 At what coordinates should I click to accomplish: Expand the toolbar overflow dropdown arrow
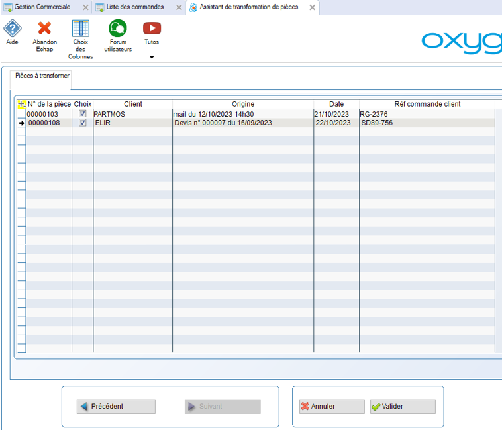152,58
